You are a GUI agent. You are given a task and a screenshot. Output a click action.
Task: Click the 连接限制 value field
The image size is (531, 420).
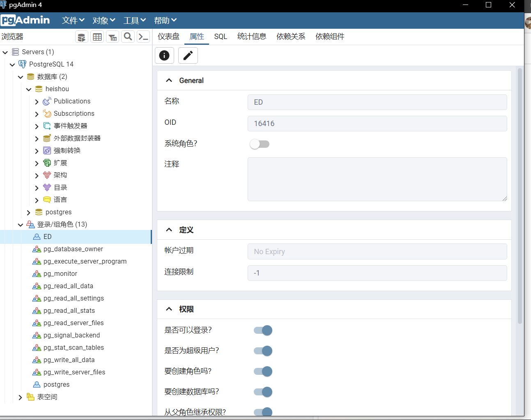[377, 273]
